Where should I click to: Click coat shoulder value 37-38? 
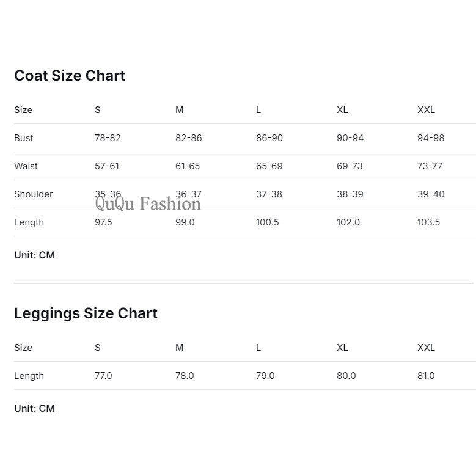[x=269, y=194]
